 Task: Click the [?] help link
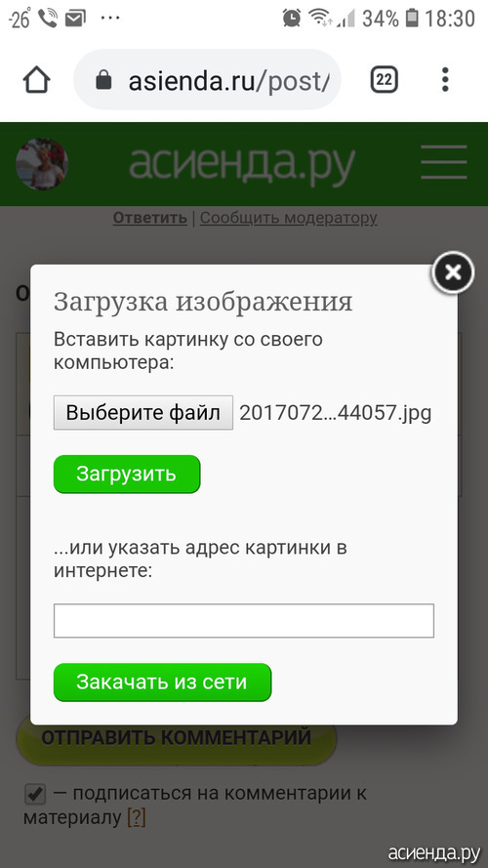click(136, 817)
